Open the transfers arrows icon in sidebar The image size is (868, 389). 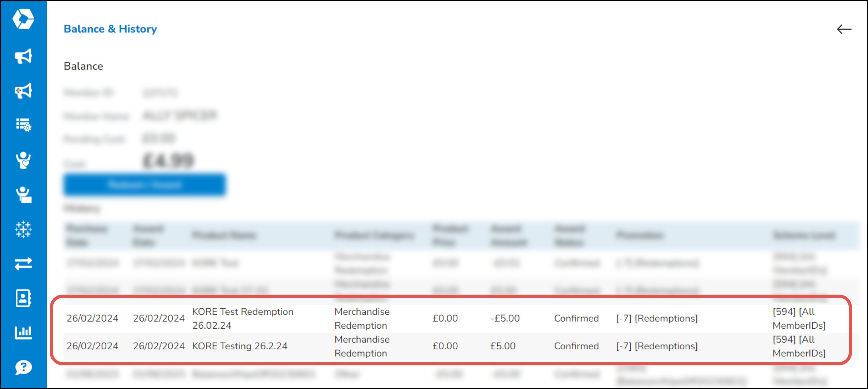[24, 264]
